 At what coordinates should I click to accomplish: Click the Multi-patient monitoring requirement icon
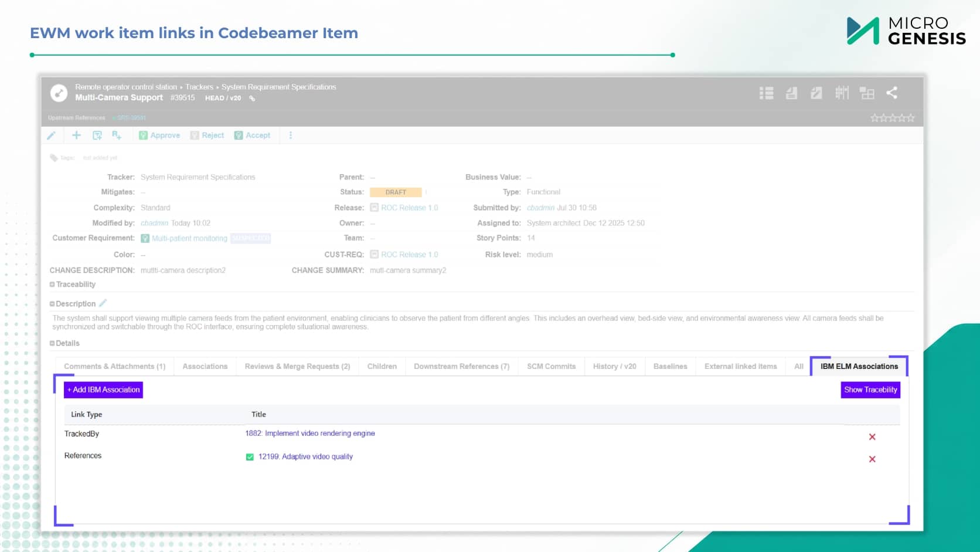click(x=145, y=239)
